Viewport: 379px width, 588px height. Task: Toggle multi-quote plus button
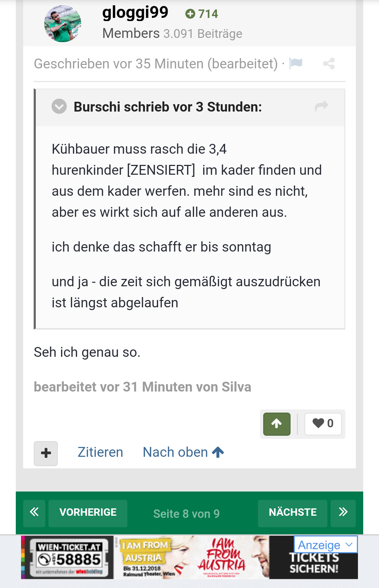click(x=46, y=453)
